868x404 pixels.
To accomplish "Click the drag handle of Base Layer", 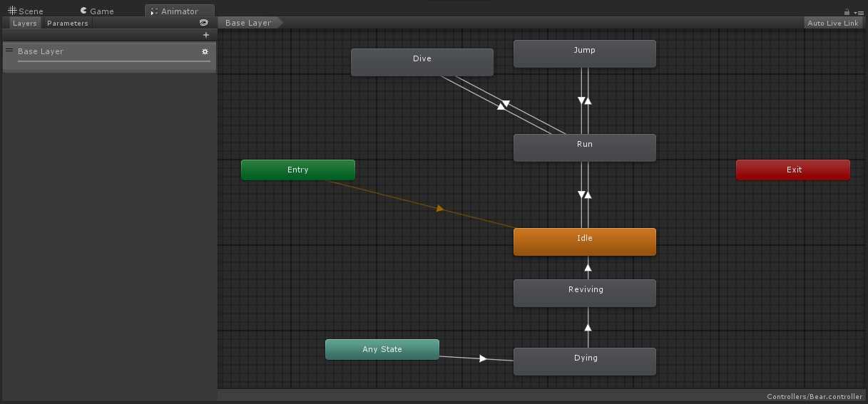I will [9, 51].
